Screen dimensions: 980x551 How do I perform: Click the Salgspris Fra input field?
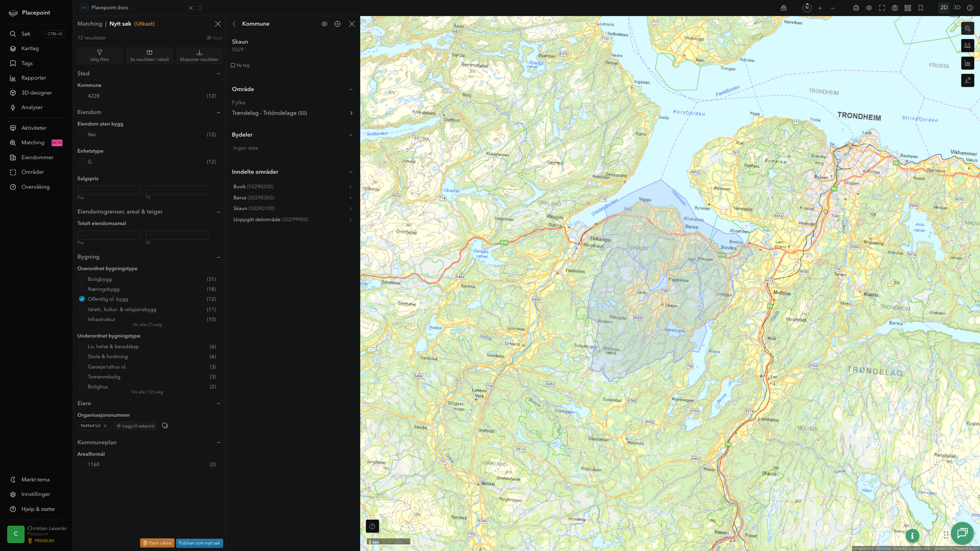pos(109,190)
